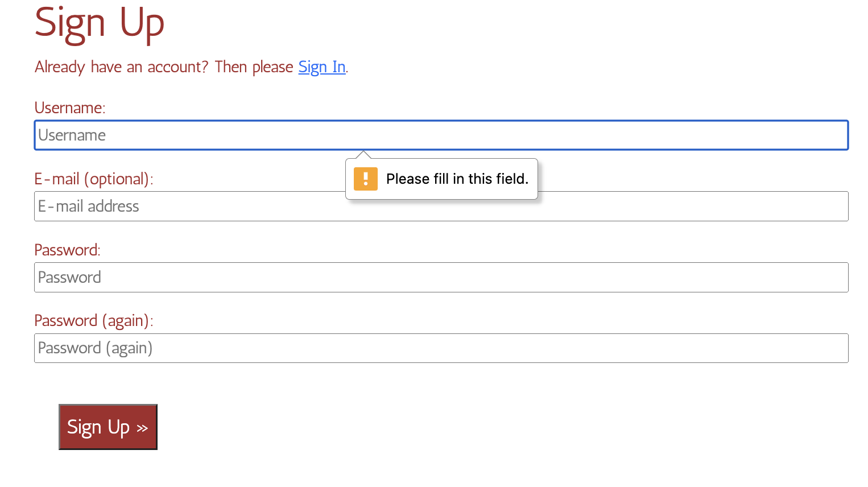Focus the Username input field

441,135
